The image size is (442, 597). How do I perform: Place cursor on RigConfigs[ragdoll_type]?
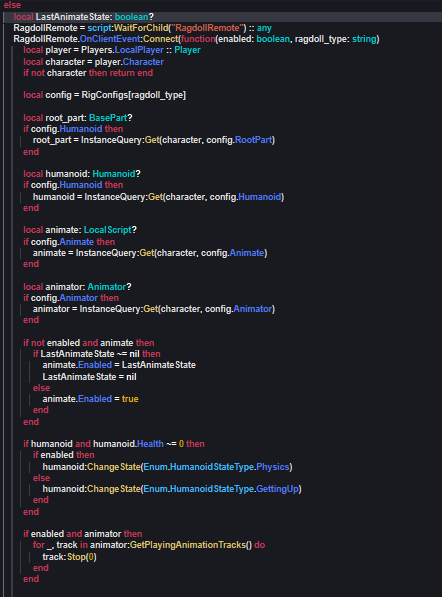(x=134, y=95)
